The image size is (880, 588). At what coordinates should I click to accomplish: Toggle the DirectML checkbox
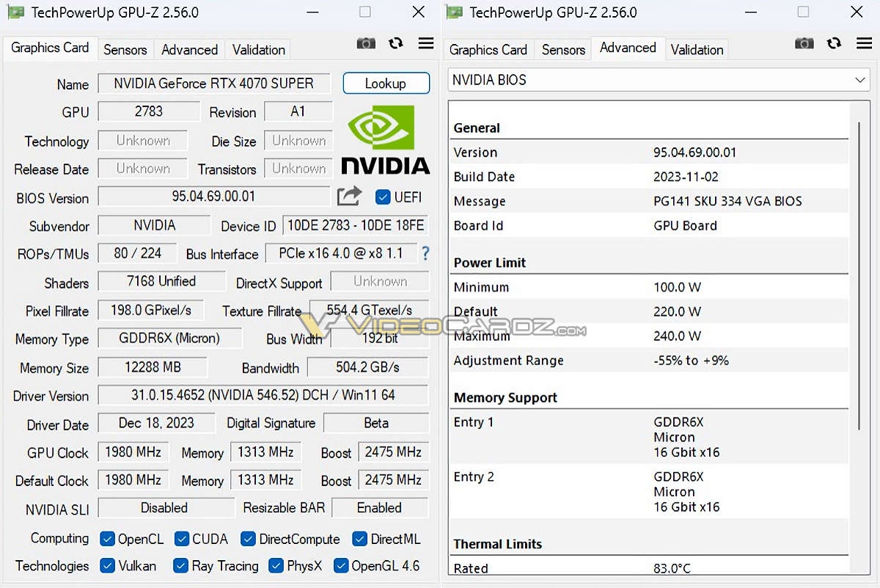359,539
